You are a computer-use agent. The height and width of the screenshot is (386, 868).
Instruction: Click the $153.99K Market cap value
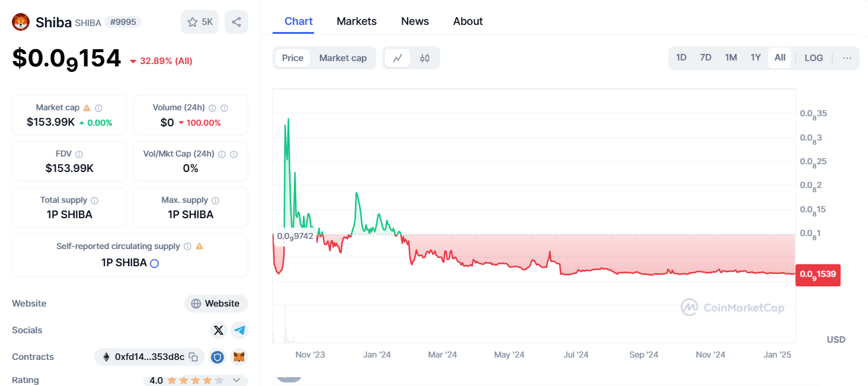[x=51, y=122]
